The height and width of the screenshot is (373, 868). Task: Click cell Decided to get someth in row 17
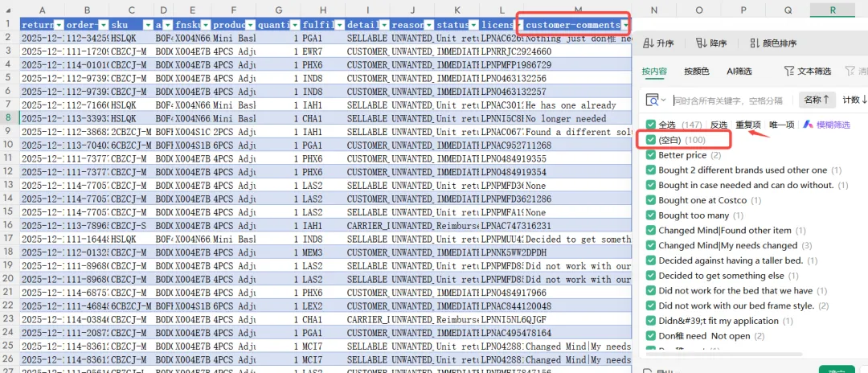[x=578, y=239]
